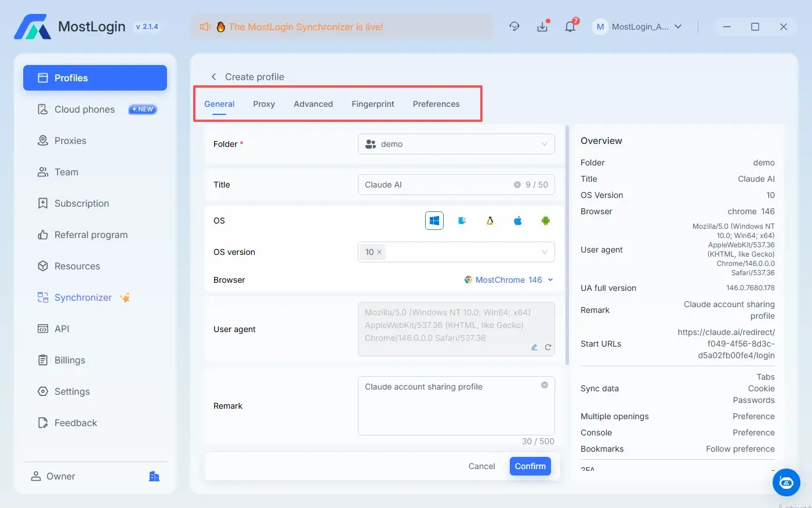Open the customer support headset icon
The height and width of the screenshot is (508, 812).
point(514,27)
